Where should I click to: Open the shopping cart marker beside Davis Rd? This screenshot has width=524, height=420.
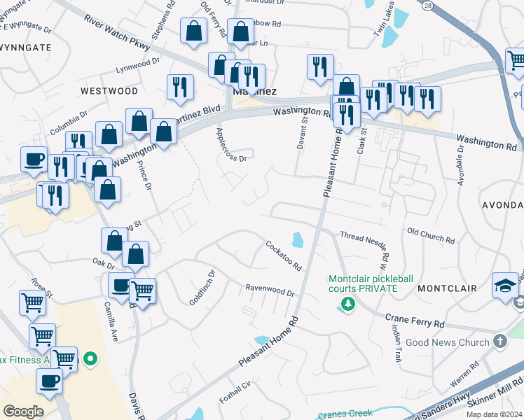(142, 289)
